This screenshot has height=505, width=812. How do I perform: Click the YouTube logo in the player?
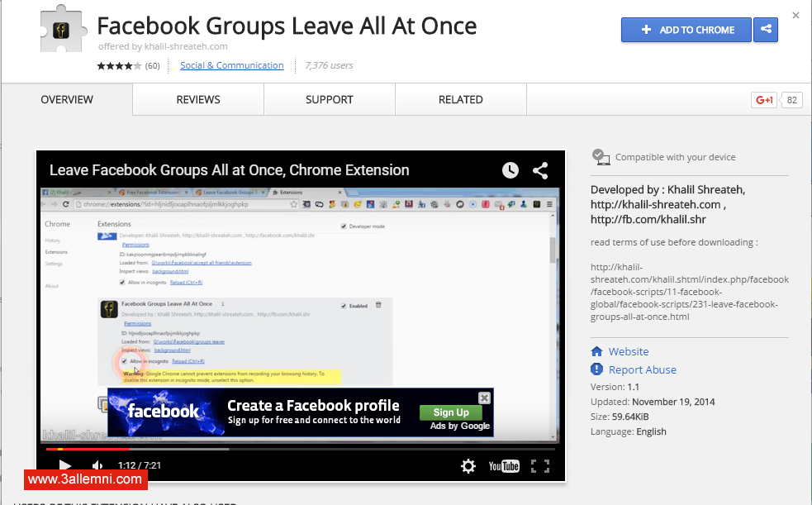point(503,466)
